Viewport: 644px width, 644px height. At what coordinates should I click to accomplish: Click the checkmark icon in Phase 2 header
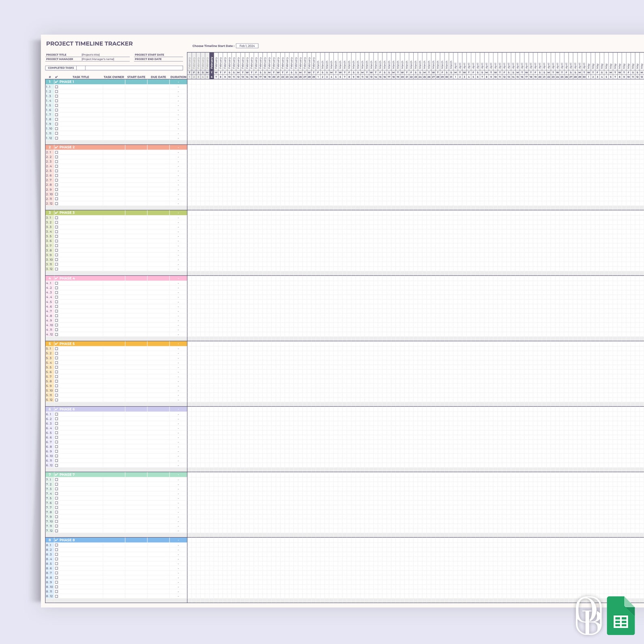click(56, 147)
